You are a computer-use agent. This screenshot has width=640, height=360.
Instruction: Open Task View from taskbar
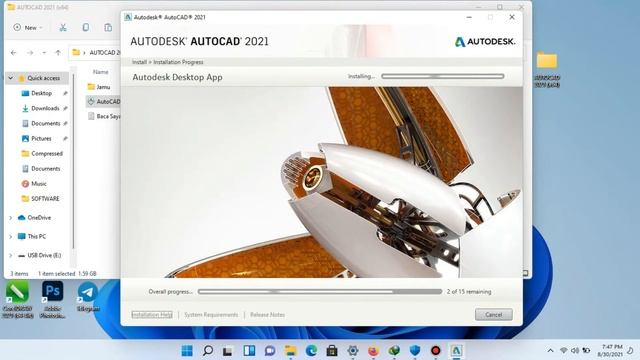[x=228, y=351]
